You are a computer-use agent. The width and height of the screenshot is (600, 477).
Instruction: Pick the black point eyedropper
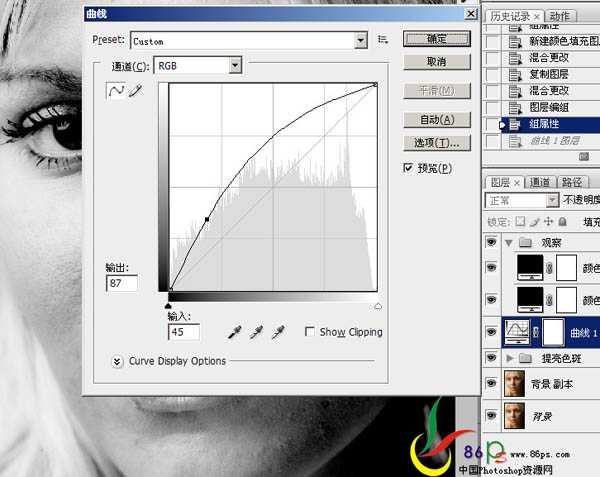point(235,332)
